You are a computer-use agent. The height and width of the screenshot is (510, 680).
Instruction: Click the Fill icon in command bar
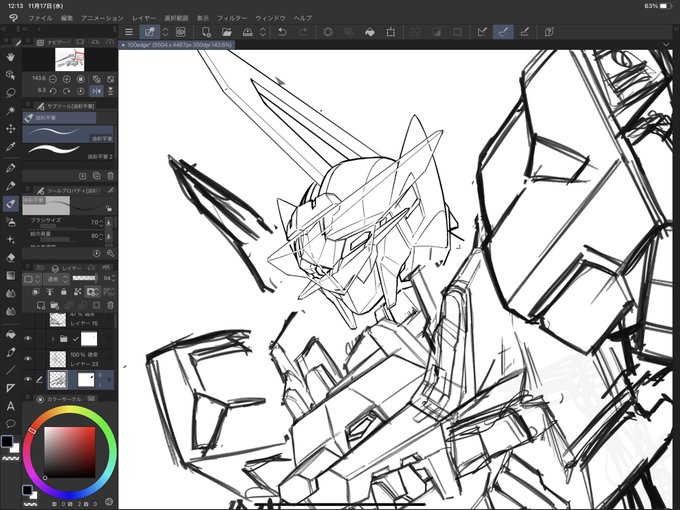point(369,32)
